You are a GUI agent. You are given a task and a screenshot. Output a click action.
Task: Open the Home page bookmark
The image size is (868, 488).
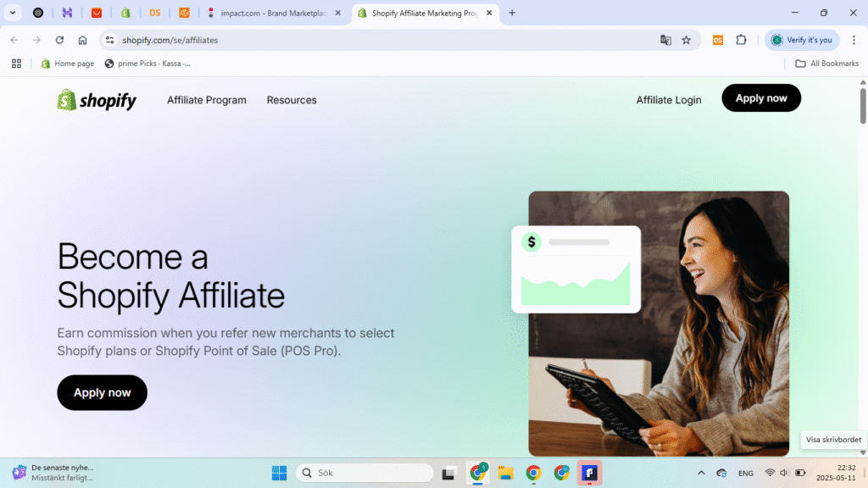point(68,64)
